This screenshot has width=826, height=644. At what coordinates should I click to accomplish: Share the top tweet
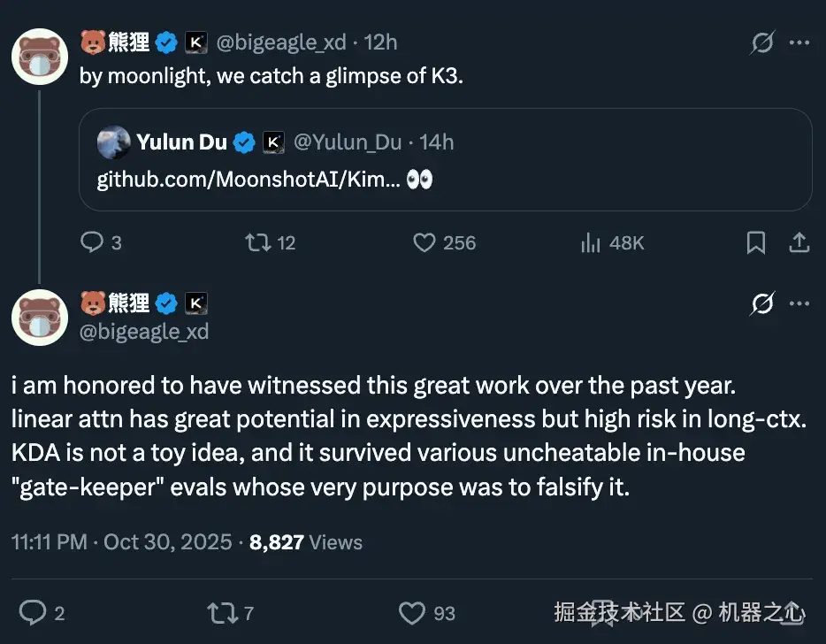point(798,242)
